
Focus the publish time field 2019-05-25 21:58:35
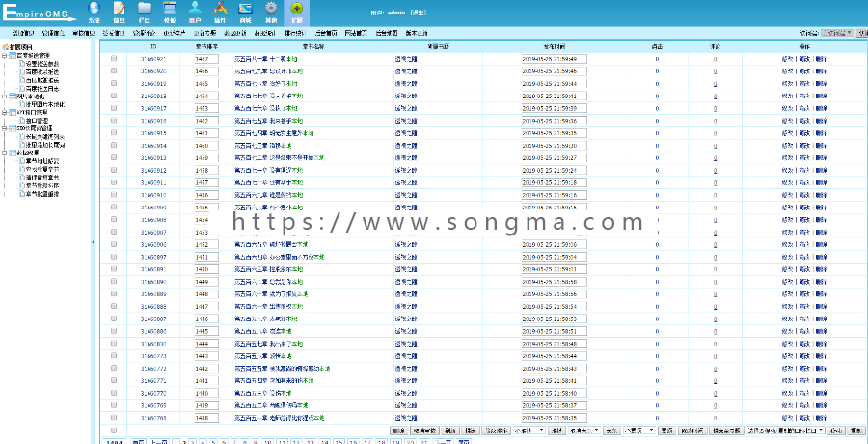555,418
